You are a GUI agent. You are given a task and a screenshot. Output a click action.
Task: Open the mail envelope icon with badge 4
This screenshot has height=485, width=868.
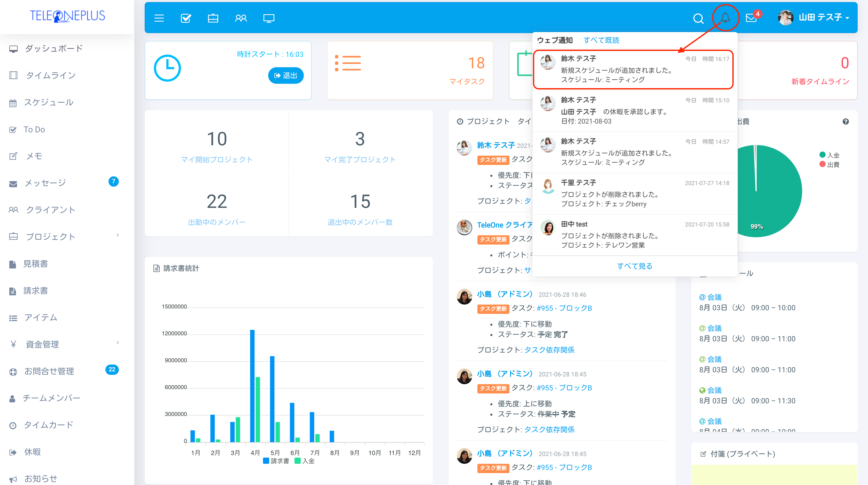pos(751,18)
